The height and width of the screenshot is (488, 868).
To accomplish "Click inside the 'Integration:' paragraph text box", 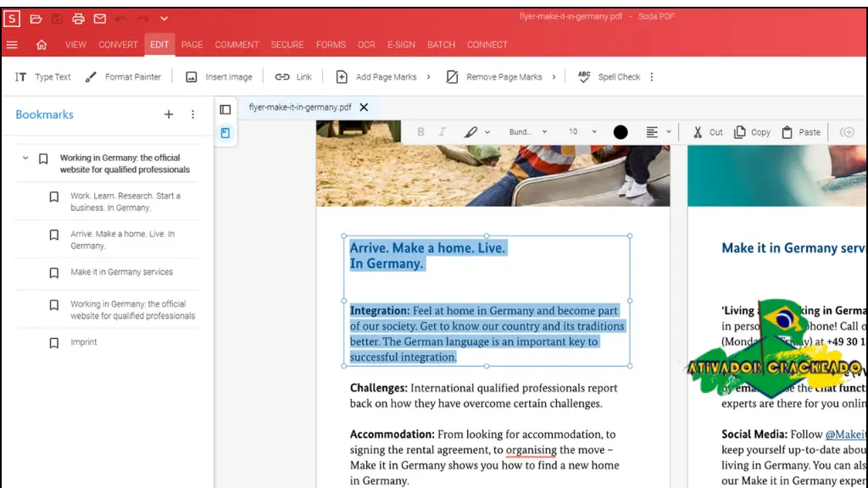I will (487, 334).
